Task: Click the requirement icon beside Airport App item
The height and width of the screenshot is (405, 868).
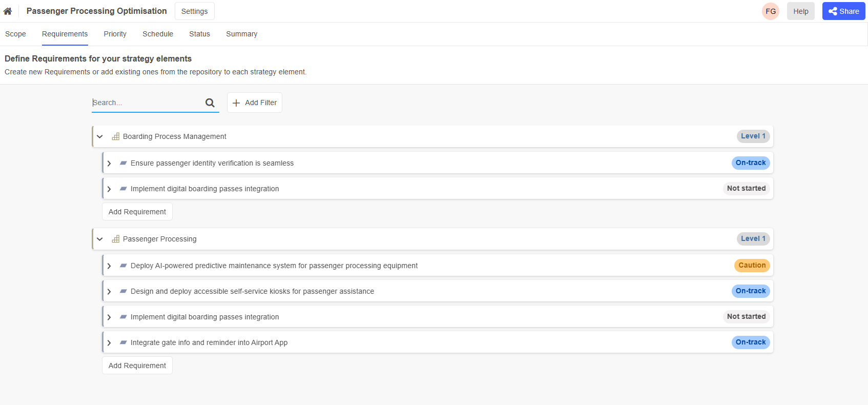Action: click(x=123, y=342)
